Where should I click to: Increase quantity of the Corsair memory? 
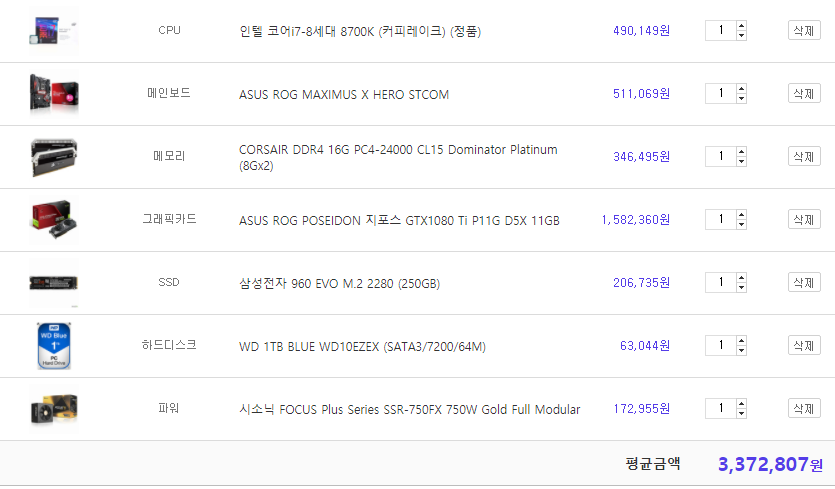(x=741, y=151)
